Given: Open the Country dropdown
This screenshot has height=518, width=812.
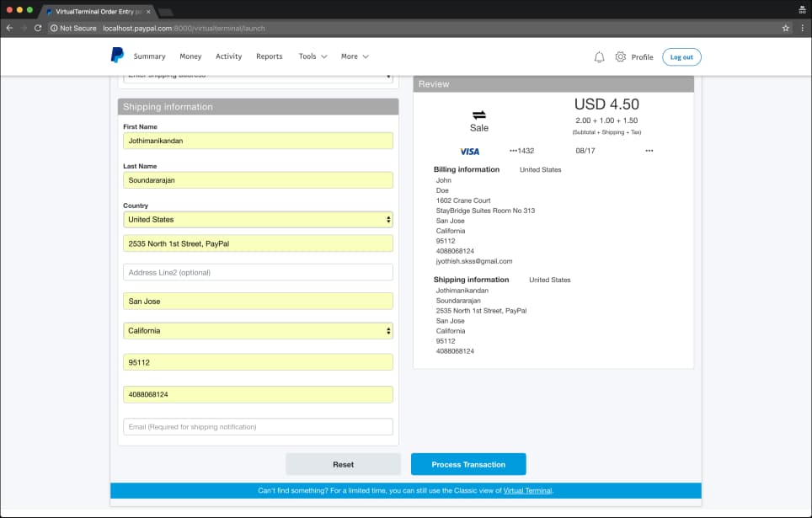Looking at the screenshot, I should point(258,220).
